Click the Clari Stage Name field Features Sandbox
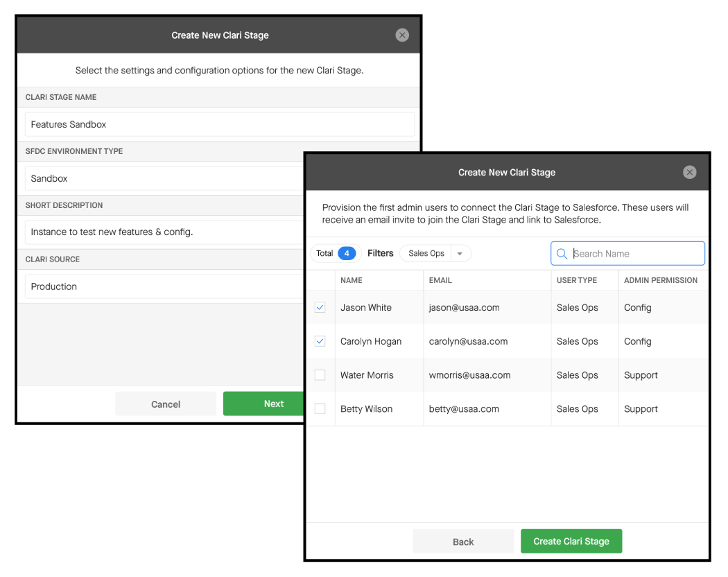This screenshot has width=728, height=577. [x=220, y=125]
